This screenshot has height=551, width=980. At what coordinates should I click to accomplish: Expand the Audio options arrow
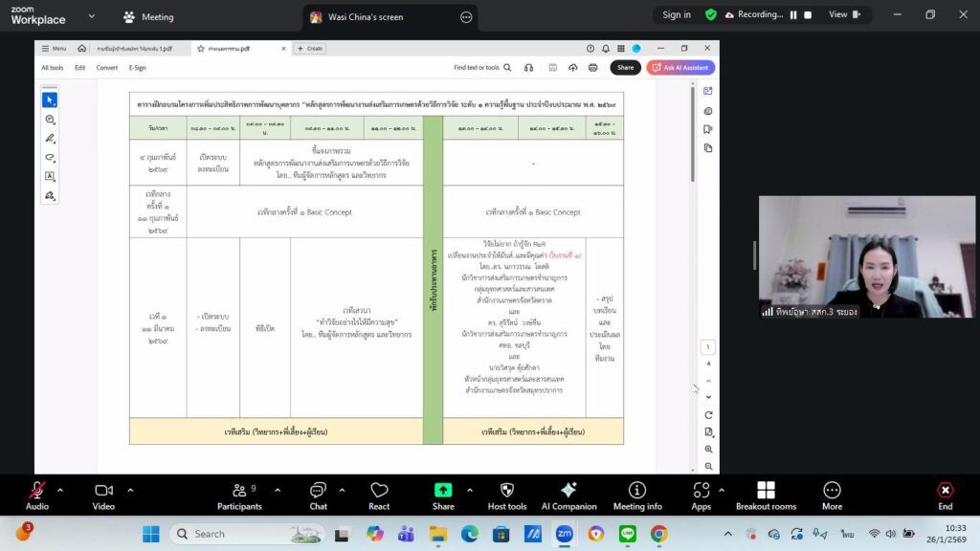(60, 490)
